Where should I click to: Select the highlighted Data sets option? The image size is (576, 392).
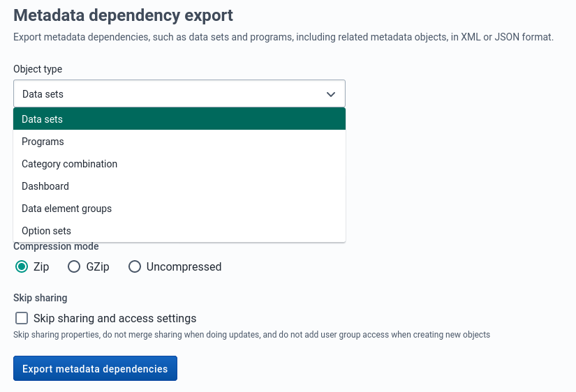point(179,119)
